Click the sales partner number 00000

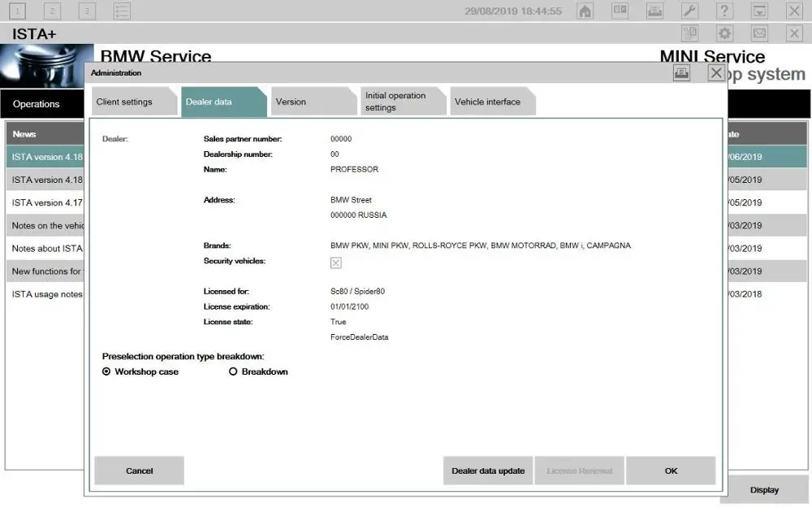click(x=341, y=139)
